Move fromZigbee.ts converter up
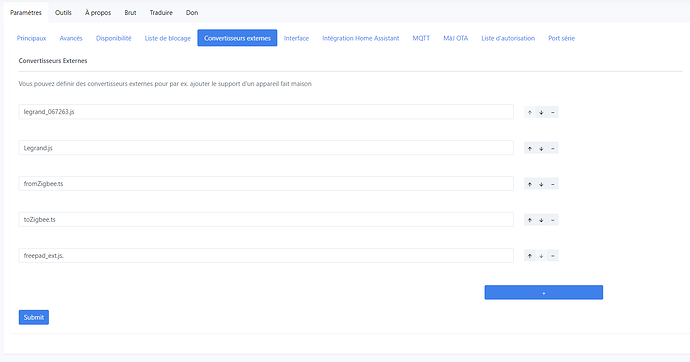Image resolution: width=690 pixels, height=362 pixels. (529, 184)
